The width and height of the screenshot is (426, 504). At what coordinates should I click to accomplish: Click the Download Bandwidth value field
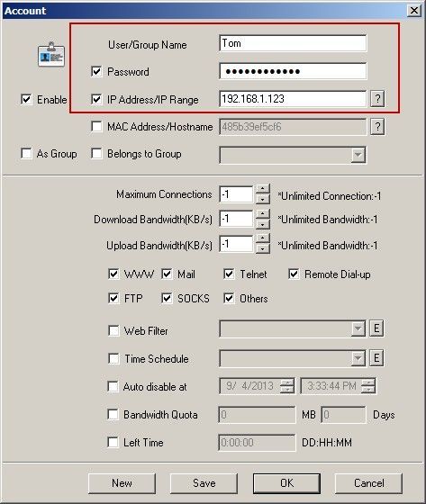click(x=236, y=219)
